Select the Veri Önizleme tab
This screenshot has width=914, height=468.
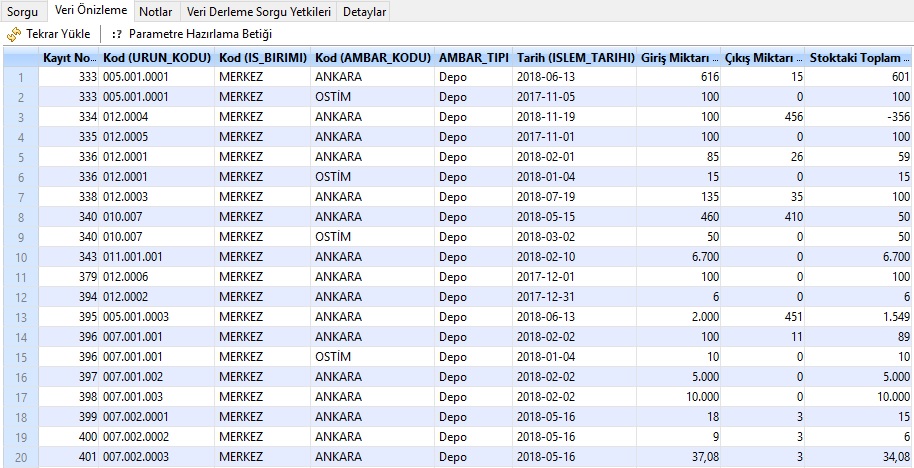(x=91, y=11)
